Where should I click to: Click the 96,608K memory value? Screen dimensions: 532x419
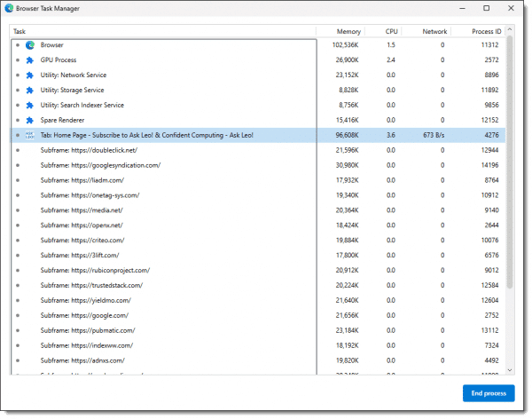tap(347, 135)
